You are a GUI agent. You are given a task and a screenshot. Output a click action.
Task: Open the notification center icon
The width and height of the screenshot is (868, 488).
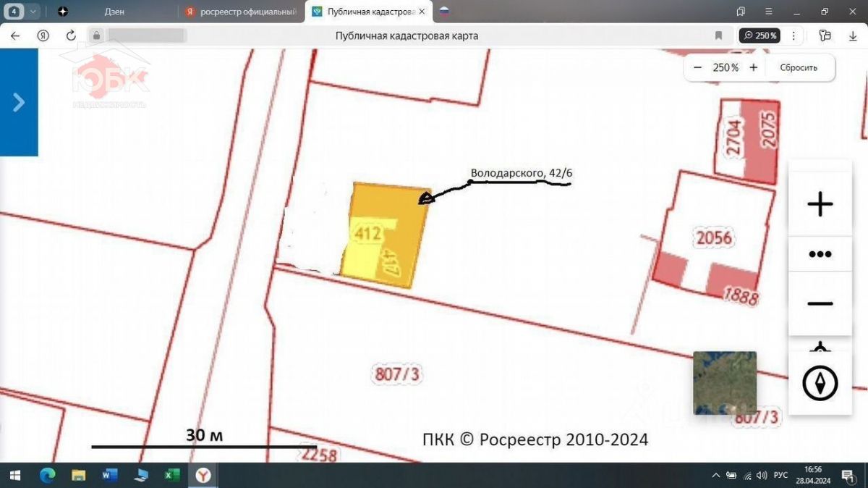point(848,476)
